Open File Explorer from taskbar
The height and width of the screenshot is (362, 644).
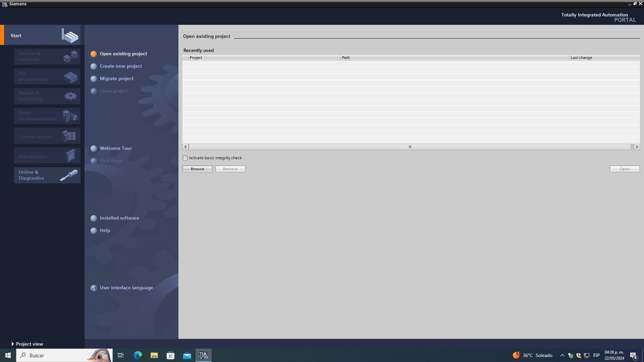click(x=154, y=355)
